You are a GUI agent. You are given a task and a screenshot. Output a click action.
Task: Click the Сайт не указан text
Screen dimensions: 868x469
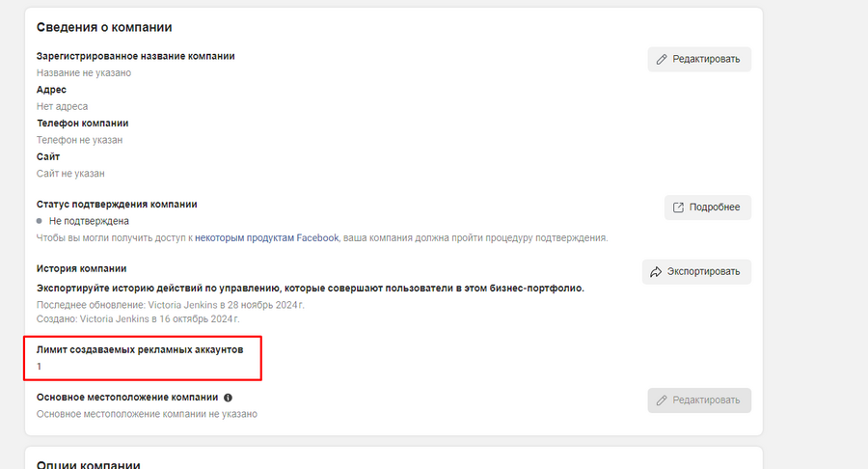pyautogui.click(x=70, y=174)
